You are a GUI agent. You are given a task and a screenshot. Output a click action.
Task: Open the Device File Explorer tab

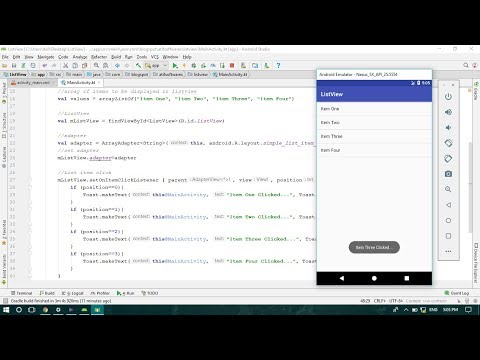click(x=476, y=263)
